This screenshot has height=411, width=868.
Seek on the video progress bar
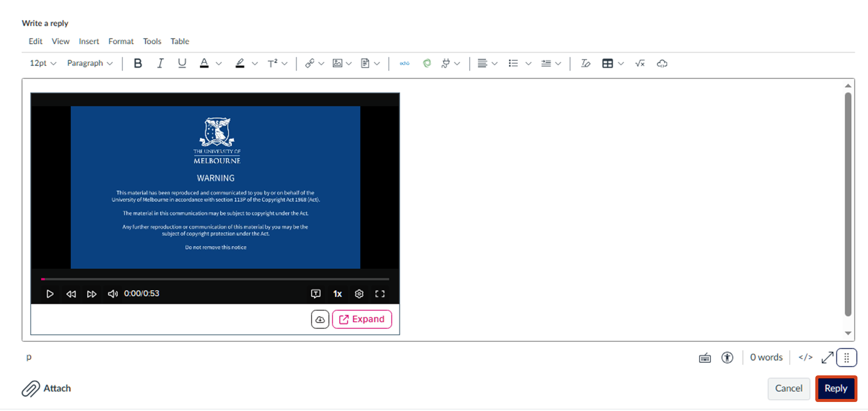point(215,279)
